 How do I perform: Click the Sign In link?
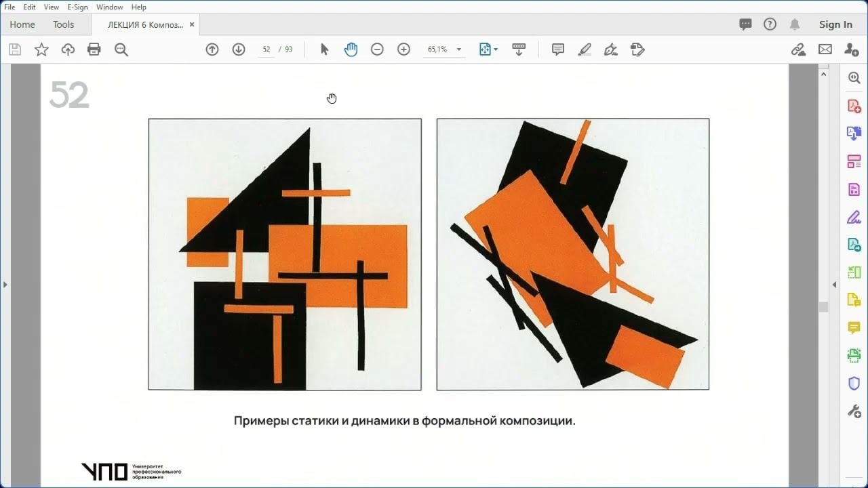pyautogui.click(x=835, y=24)
